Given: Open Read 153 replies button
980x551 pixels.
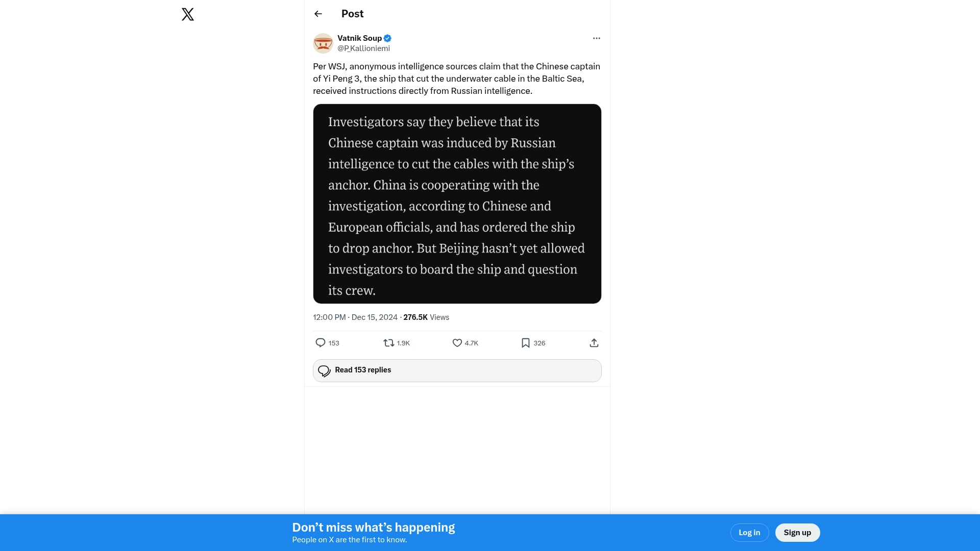Looking at the screenshot, I should 457,370.
